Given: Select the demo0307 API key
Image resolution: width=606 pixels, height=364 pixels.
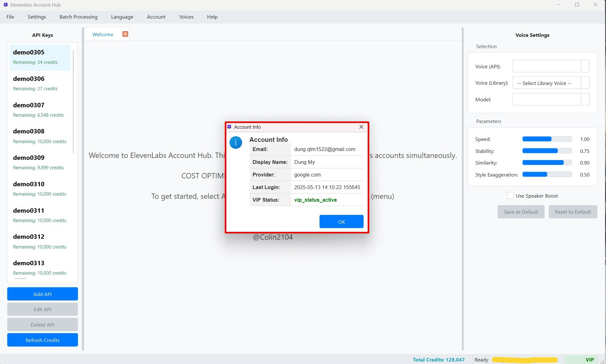Looking at the screenshot, I should coord(40,110).
